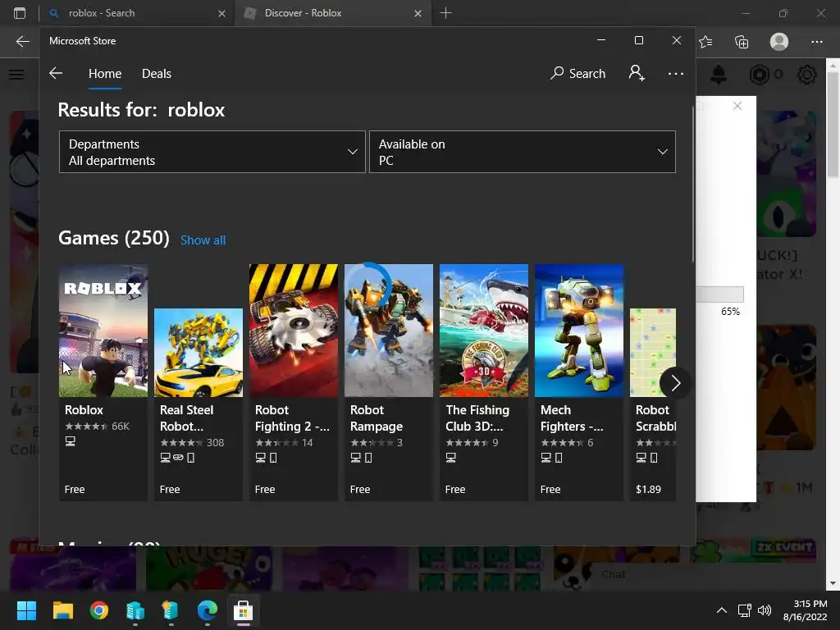Open Robot Fighting 2 game thumbnail

[x=294, y=331]
